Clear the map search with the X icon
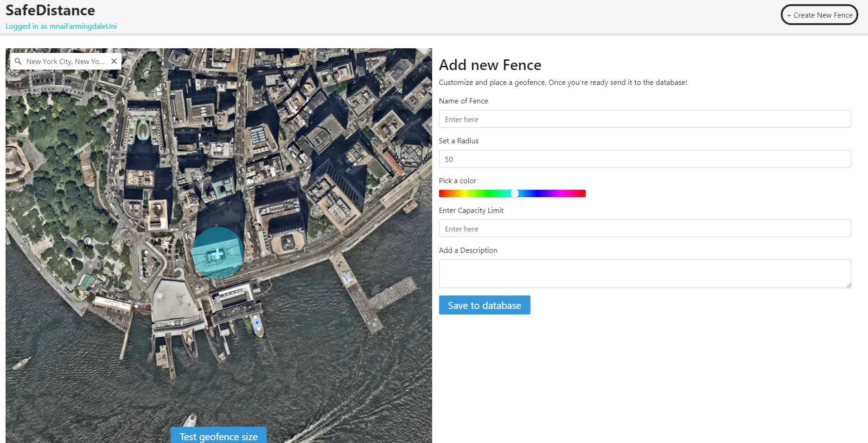 [x=114, y=61]
